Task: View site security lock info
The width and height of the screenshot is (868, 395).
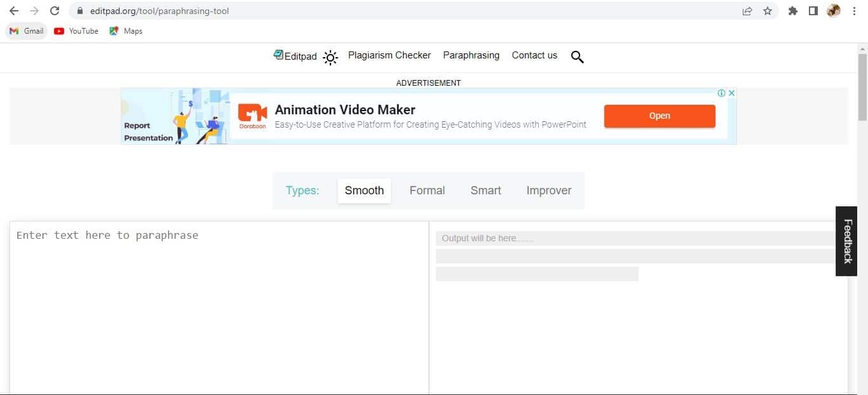Action: point(80,11)
